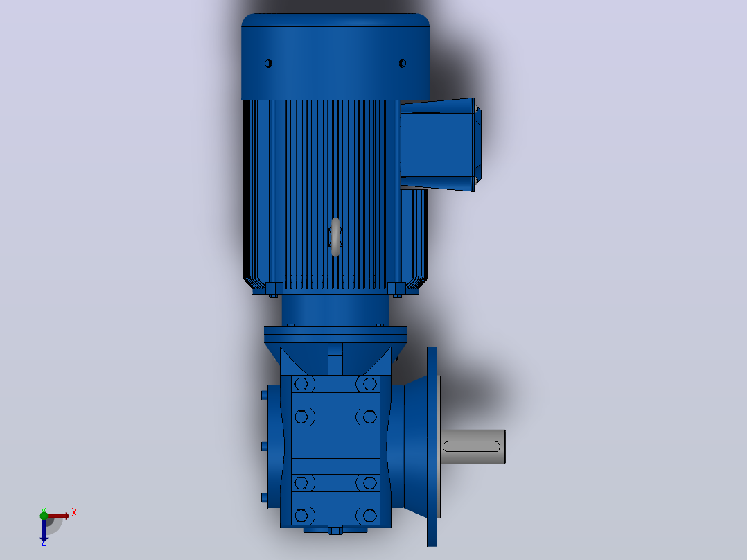Click the blue Z axis arrow of triad
The width and height of the screenshot is (747, 560).
[44, 530]
